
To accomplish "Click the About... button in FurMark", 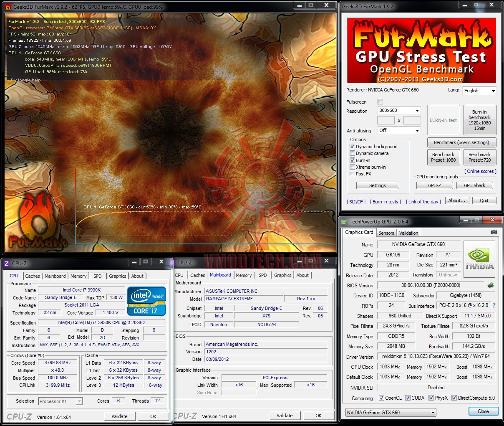I will click(x=456, y=200).
